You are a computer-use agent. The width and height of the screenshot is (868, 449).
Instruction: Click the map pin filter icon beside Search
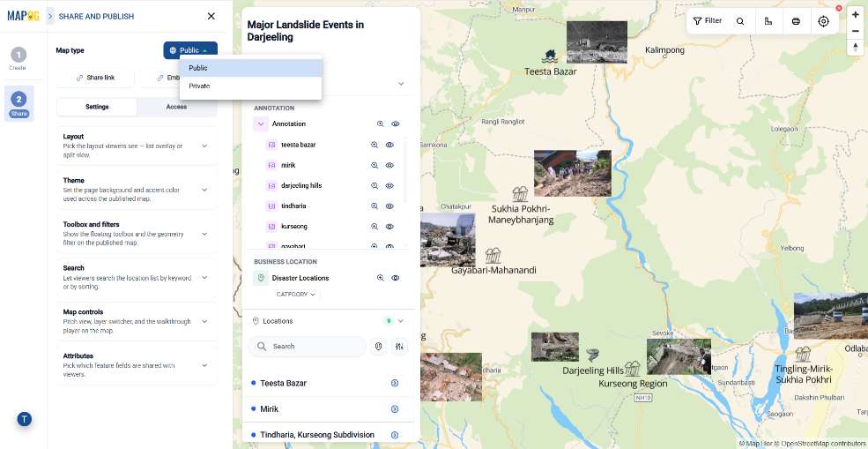[379, 347]
